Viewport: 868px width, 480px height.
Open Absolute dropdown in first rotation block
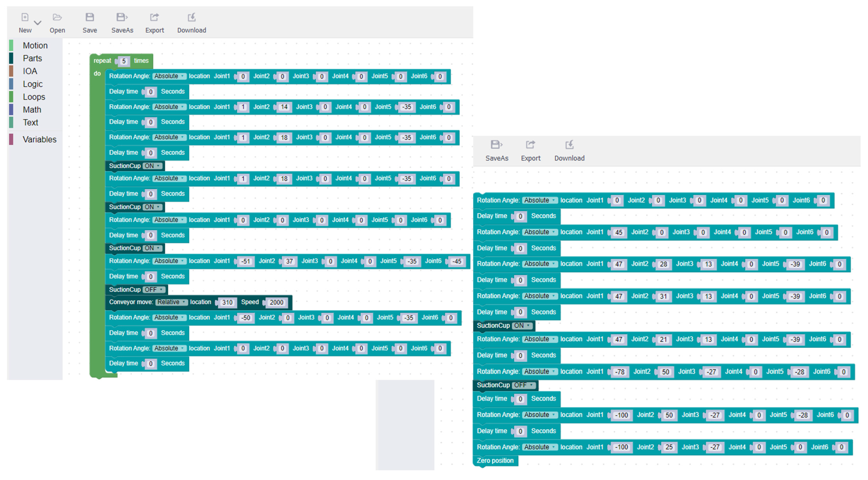click(x=169, y=76)
